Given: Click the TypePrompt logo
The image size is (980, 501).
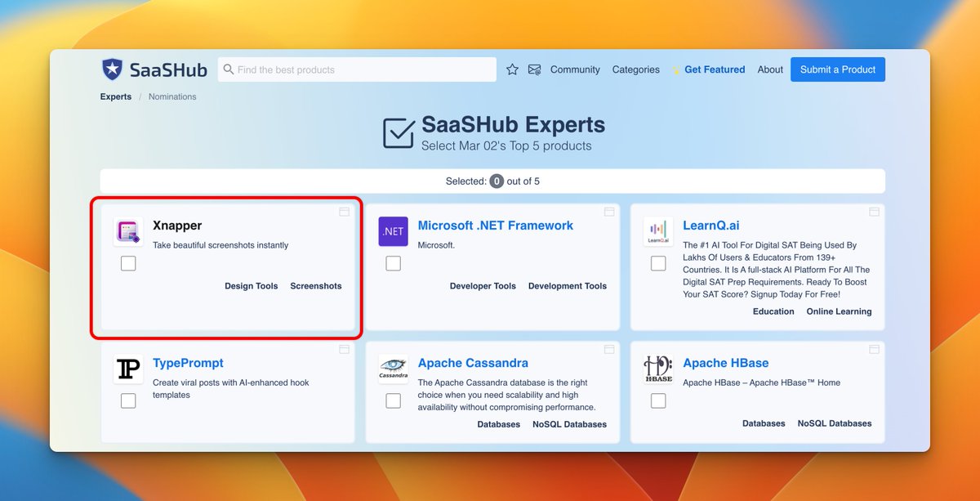Looking at the screenshot, I should [128, 369].
